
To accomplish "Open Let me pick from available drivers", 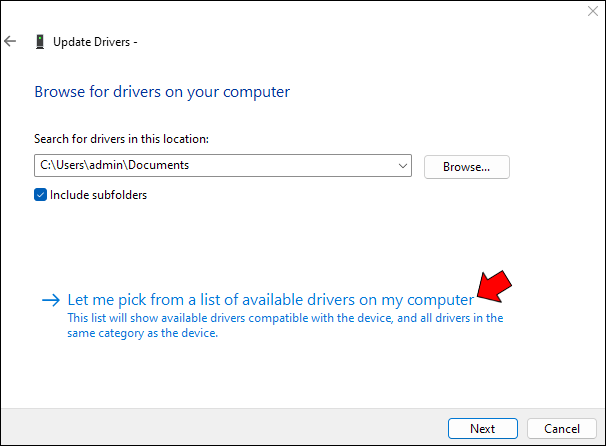I will pyautogui.click(x=270, y=299).
